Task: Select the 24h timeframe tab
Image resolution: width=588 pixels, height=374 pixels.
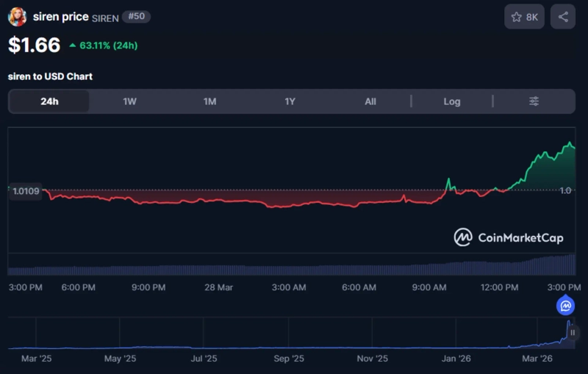Action: tap(49, 101)
